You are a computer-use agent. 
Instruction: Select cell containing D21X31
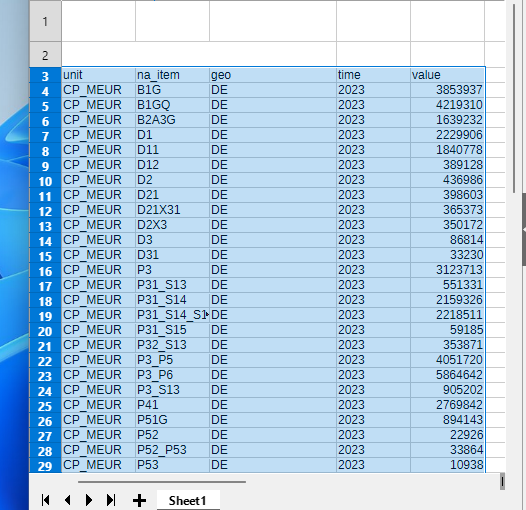[x=172, y=210]
